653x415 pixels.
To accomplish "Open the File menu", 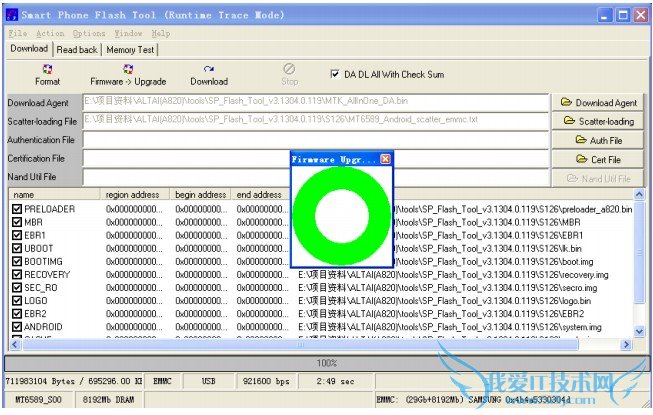I will 18,33.
